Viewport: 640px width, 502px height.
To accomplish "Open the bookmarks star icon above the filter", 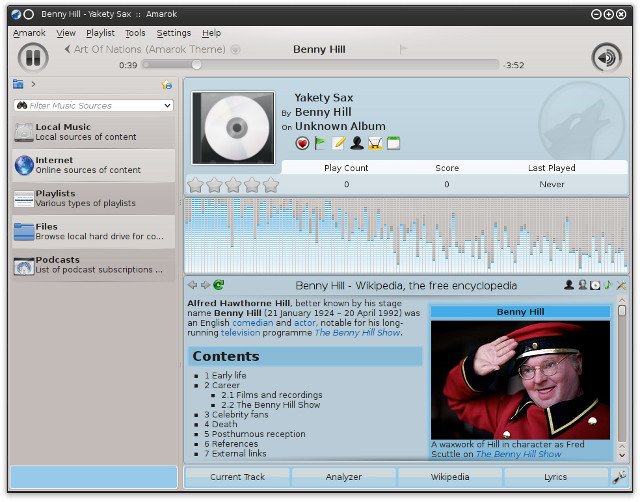I will coord(167,84).
